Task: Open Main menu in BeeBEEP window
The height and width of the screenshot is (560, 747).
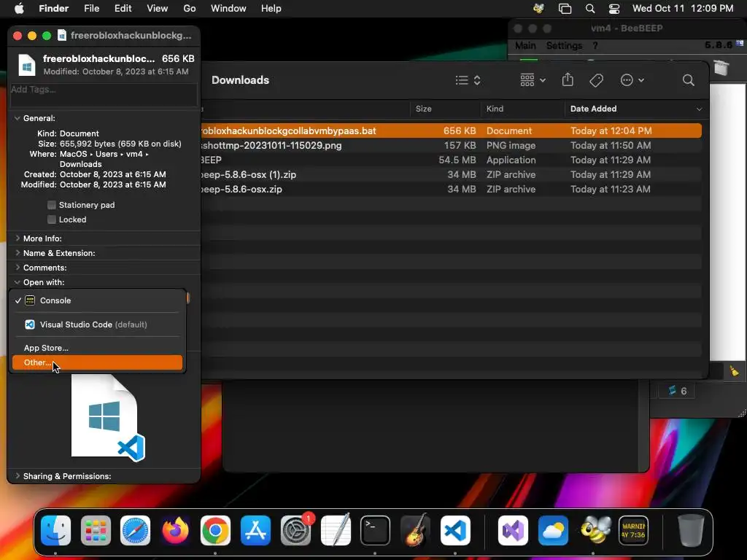Action: coord(525,46)
